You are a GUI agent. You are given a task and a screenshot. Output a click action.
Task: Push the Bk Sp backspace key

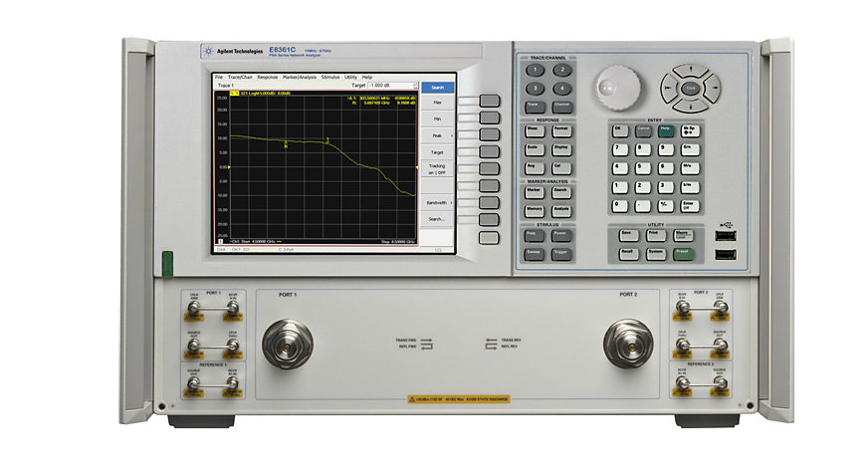click(690, 131)
